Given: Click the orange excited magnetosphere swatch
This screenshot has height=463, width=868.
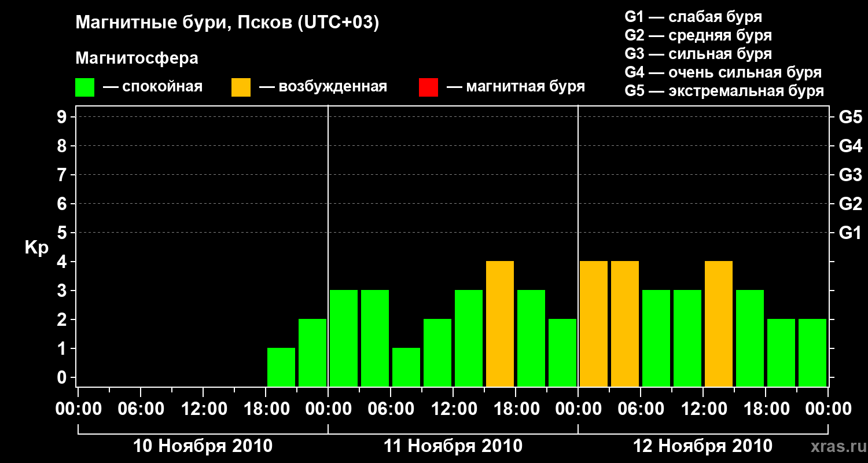Looking at the screenshot, I should (x=241, y=87).
